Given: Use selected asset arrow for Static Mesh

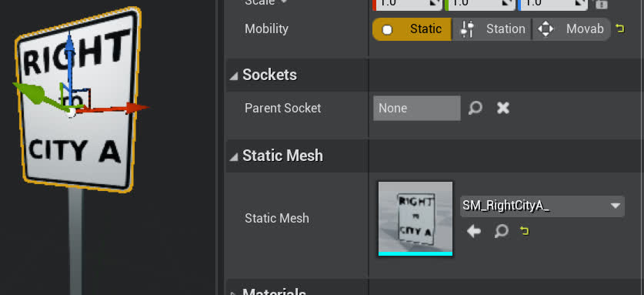Looking at the screenshot, I should tap(473, 231).
